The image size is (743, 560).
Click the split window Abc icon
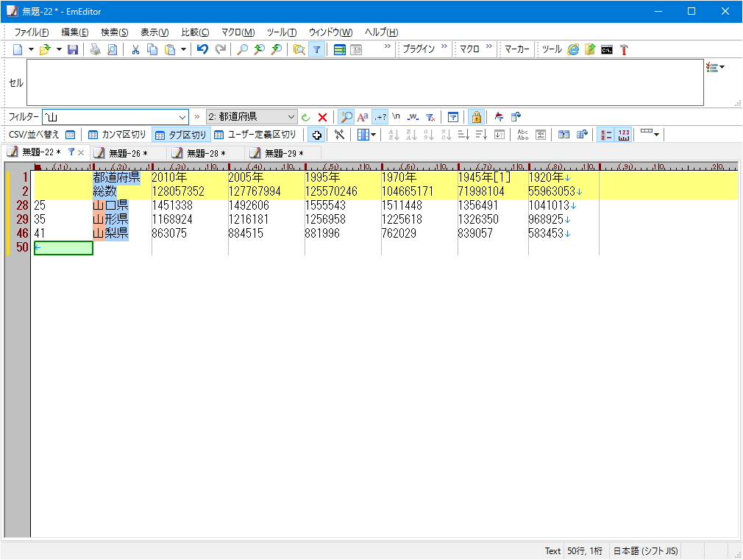coord(523,135)
